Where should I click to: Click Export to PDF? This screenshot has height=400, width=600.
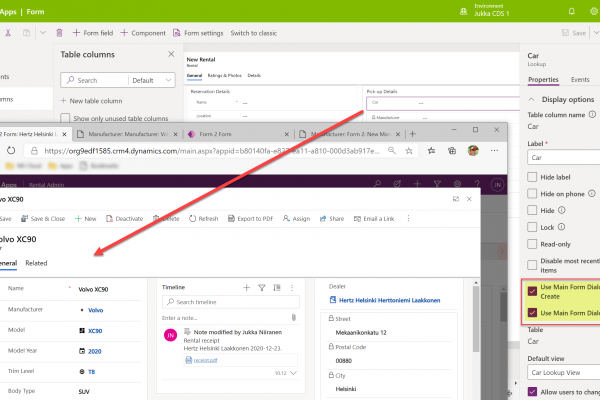tap(251, 219)
